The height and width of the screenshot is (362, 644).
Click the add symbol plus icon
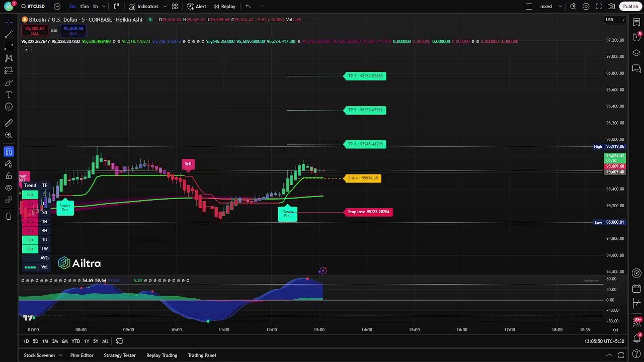click(x=57, y=7)
